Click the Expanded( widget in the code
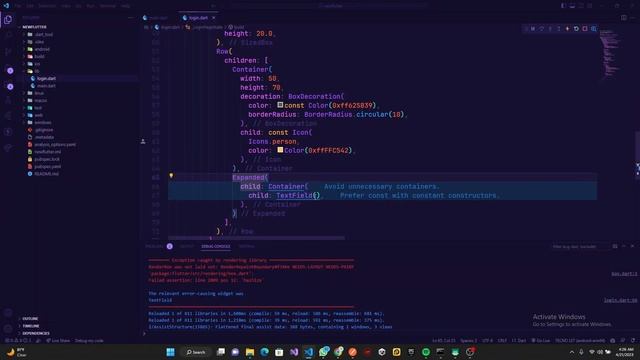The image size is (640, 360). (x=250, y=178)
